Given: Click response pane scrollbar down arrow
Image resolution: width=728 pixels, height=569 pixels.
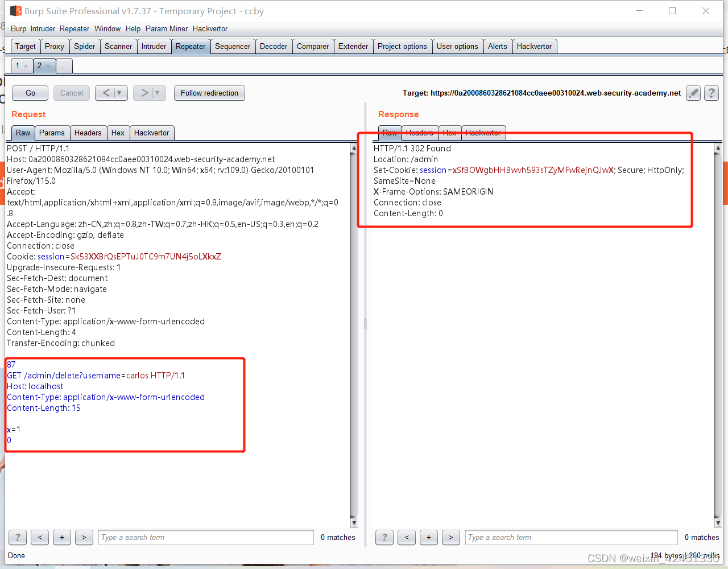Looking at the screenshot, I should pos(718,523).
